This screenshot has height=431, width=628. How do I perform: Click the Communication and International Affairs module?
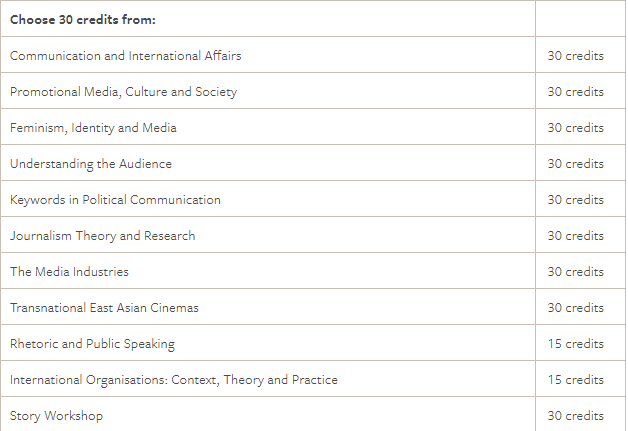(x=125, y=56)
